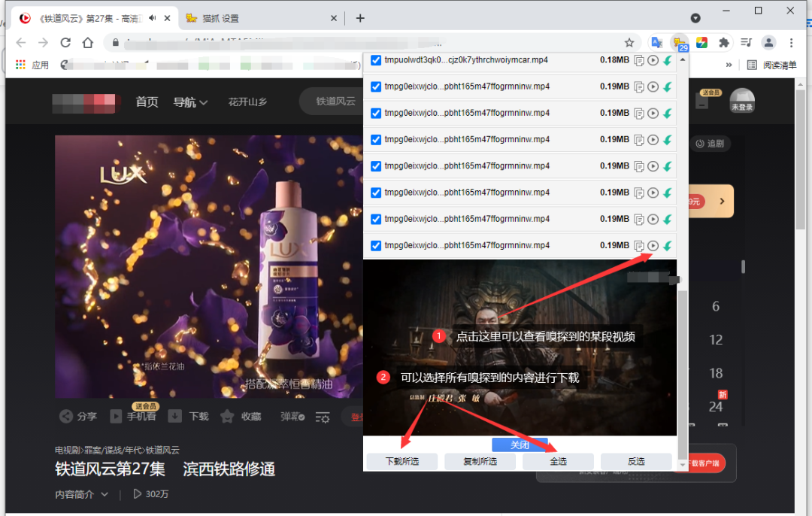Play the last 0.19MB file in the list
Viewport: 812px width, 516px height.
653,245
